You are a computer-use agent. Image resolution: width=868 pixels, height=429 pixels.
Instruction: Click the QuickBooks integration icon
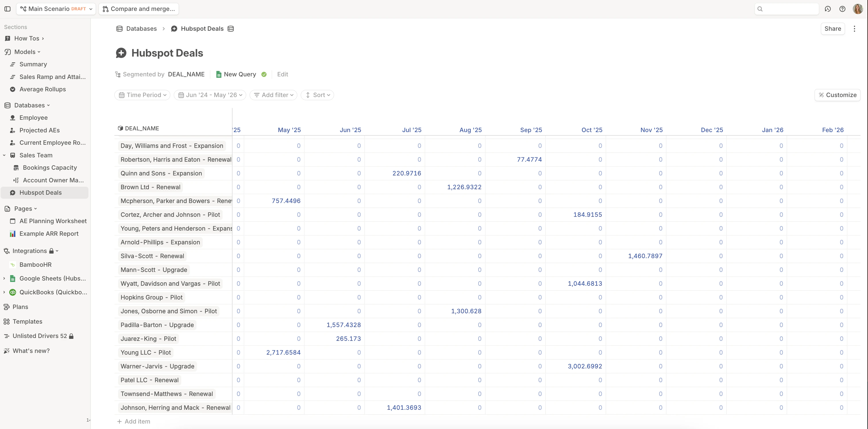pyautogui.click(x=13, y=292)
